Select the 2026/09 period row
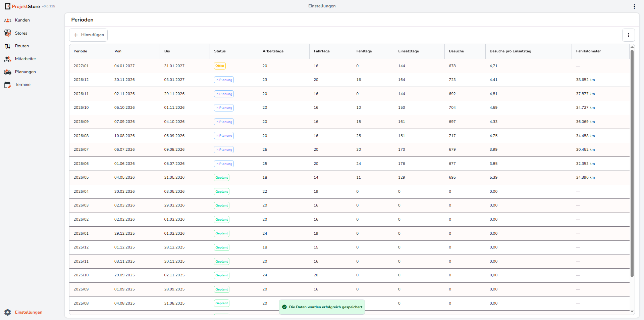This screenshot has width=644, height=320. coord(349,122)
